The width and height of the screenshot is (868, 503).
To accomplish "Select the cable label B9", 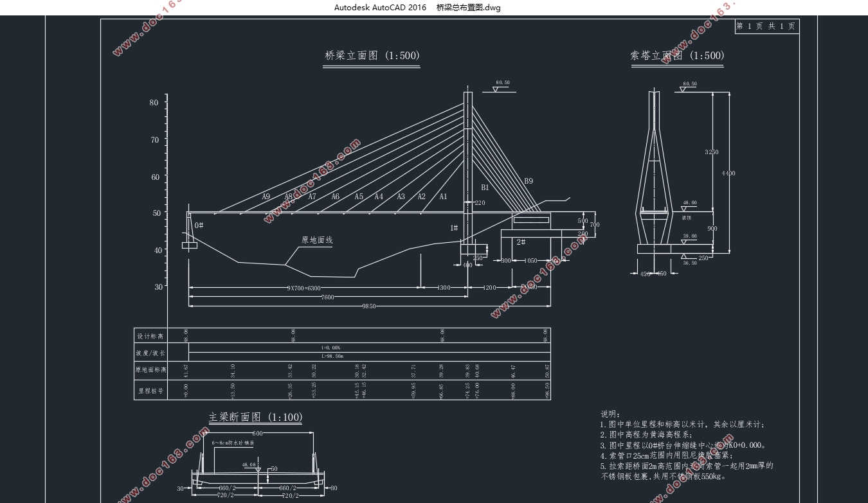I will 528,181.
